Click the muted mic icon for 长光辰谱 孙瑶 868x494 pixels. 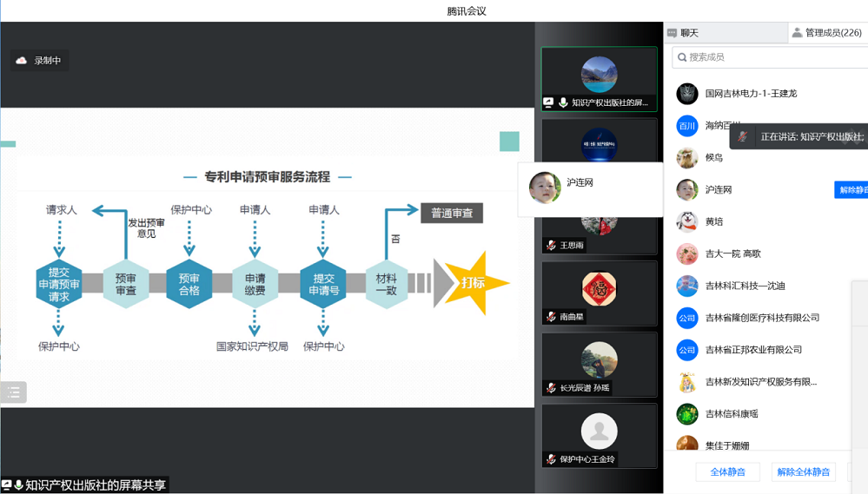pyautogui.click(x=551, y=388)
